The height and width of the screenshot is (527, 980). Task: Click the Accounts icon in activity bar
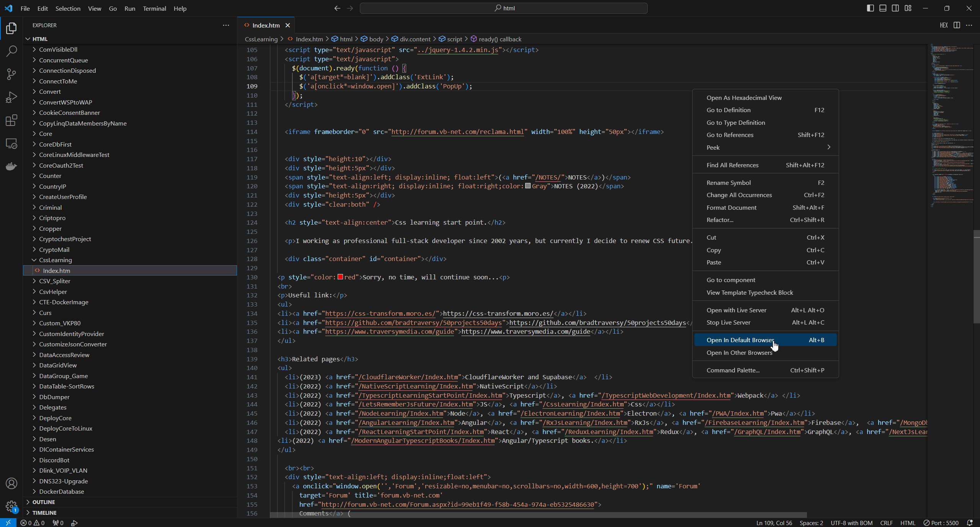(11, 483)
